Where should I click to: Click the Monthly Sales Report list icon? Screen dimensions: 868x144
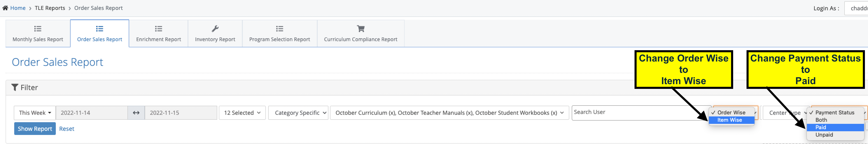point(38,29)
